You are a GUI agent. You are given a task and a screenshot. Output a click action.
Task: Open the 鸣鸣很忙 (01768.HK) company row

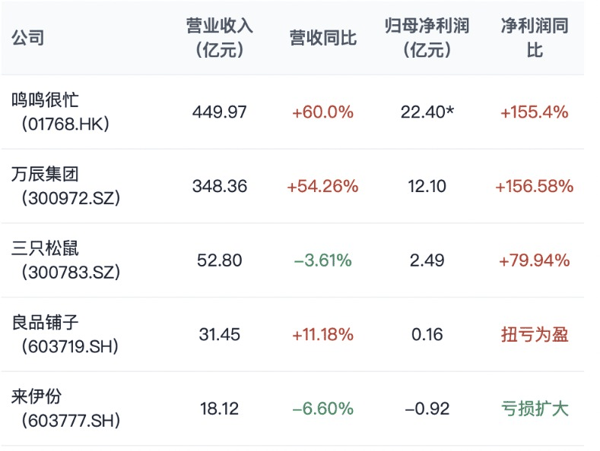(292, 112)
